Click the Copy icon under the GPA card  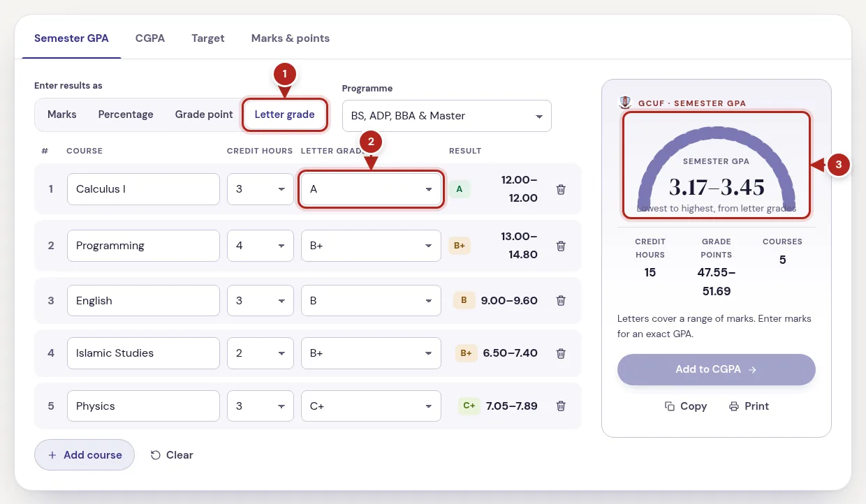pyautogui.click(x=670, y=406)
